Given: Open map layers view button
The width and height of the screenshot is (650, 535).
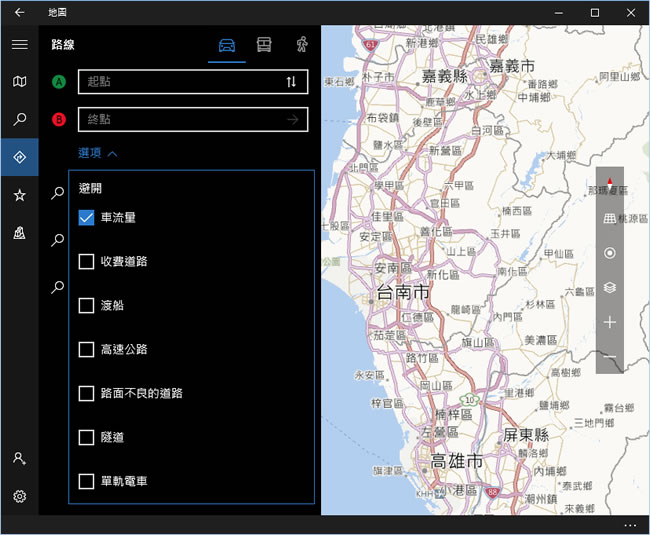Looking at the screenshot, I should tap(609, 288).
